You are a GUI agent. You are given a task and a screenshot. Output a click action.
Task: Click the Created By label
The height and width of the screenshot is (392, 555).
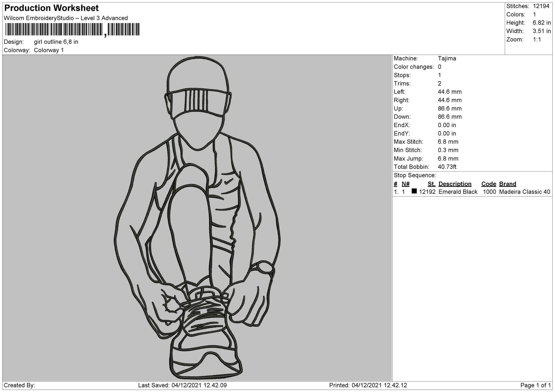(19, 385)
